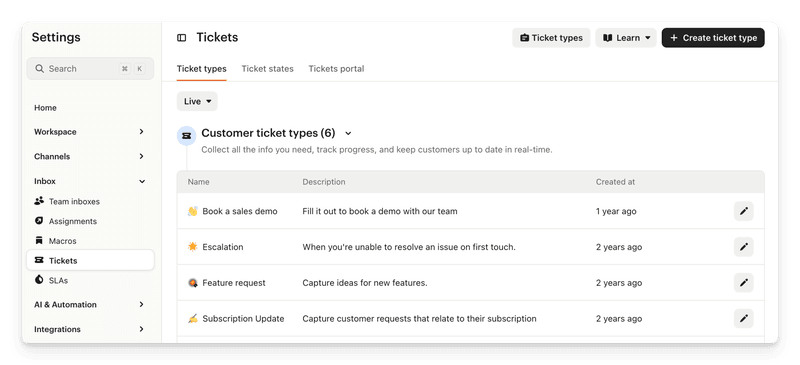The width and height of the screenshot is (800, 365).
Task: Open Assignments settings
Action: 73,221
